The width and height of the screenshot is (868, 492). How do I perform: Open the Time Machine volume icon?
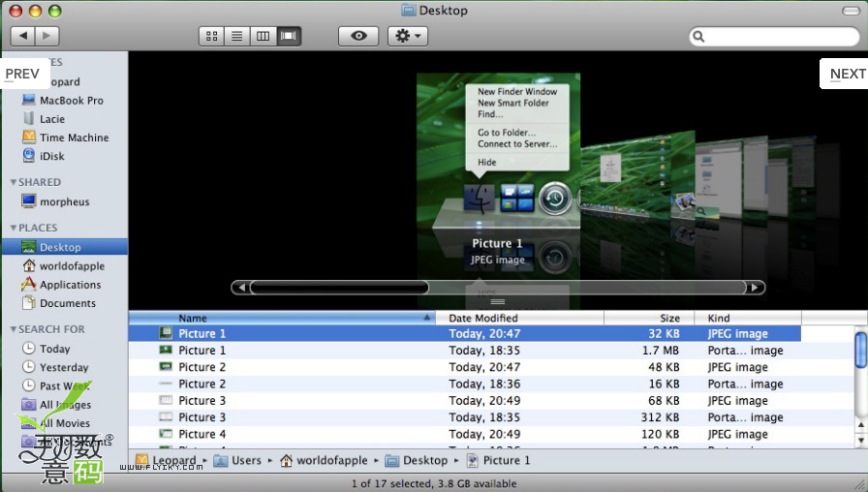point(29,137)
